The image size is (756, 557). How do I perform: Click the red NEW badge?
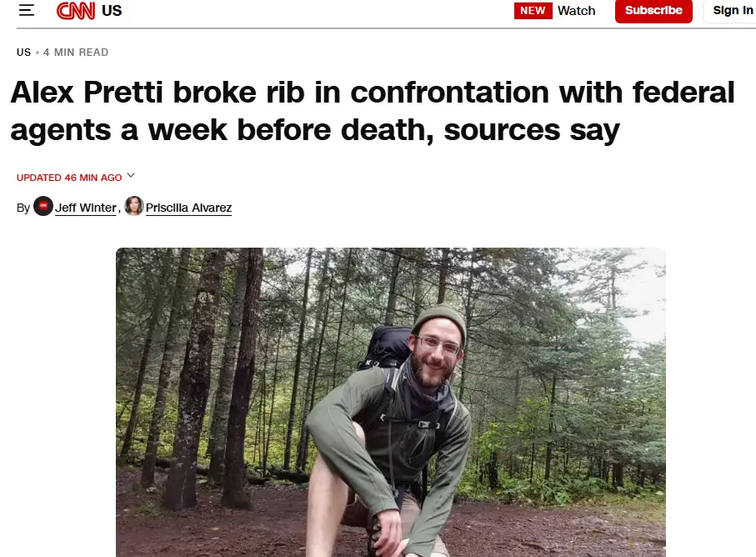point(533,11)
